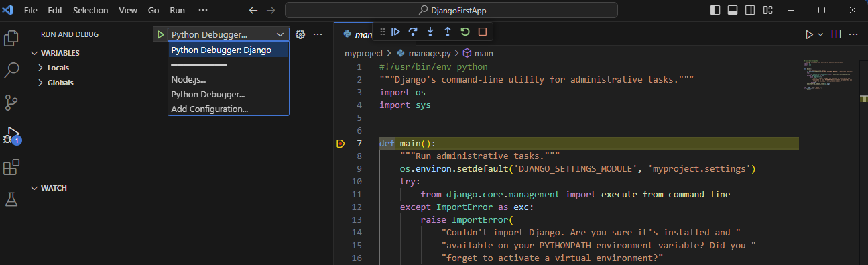Click the green Start Debugging arrow

(160, 34)
